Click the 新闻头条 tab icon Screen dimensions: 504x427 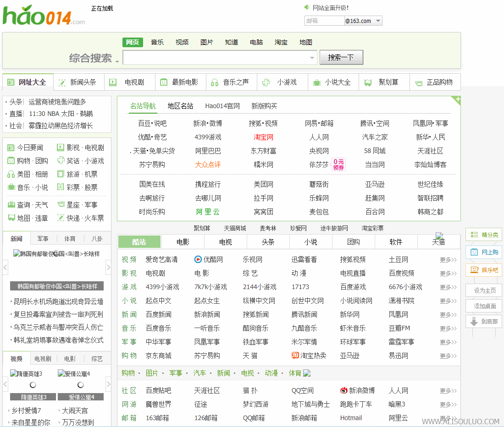click(x=62, y=82)
